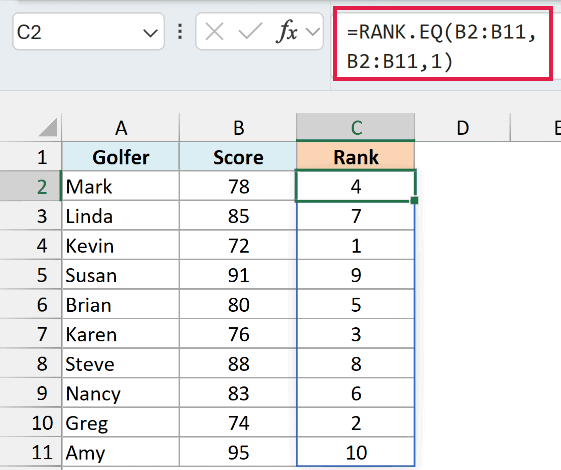Select the cell containing Steve
561x470 pixels.
click(121, 363)
